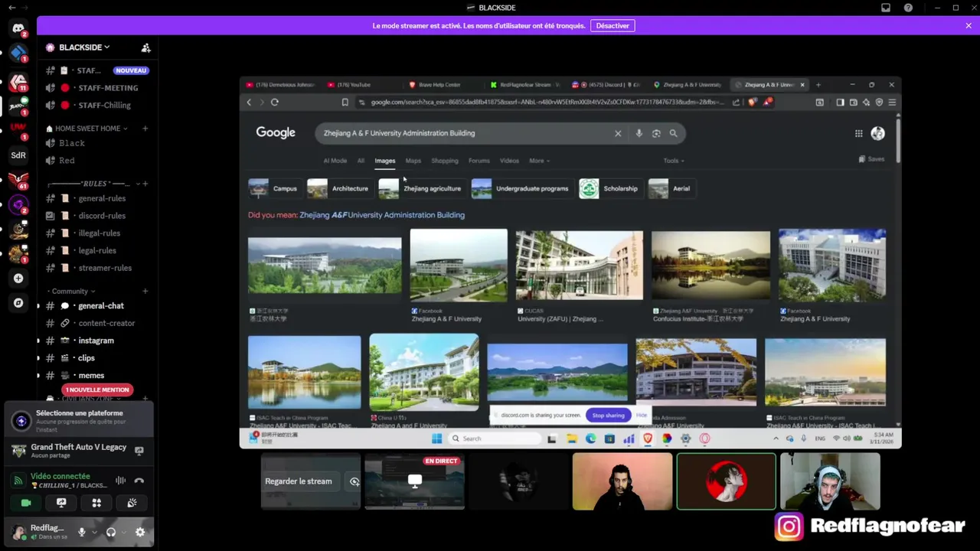Share Grand Theft Auto V Legacy screen
This screenshot has height=551, width=980.
139,451
